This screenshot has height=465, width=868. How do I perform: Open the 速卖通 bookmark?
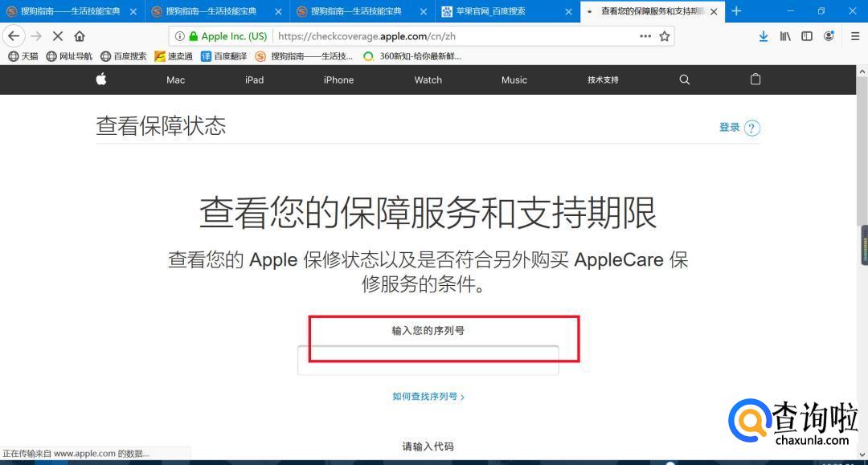[x=174, y=56]
